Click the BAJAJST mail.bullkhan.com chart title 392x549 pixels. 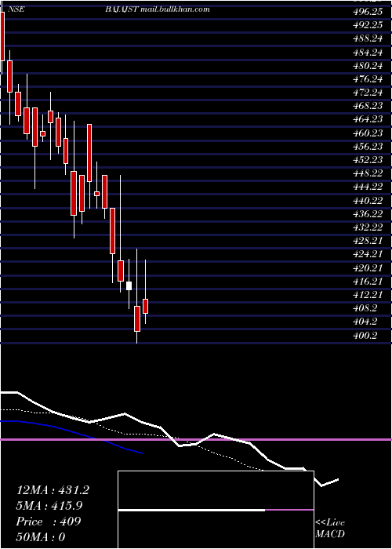pyautogui.click(x=157, y=9)
